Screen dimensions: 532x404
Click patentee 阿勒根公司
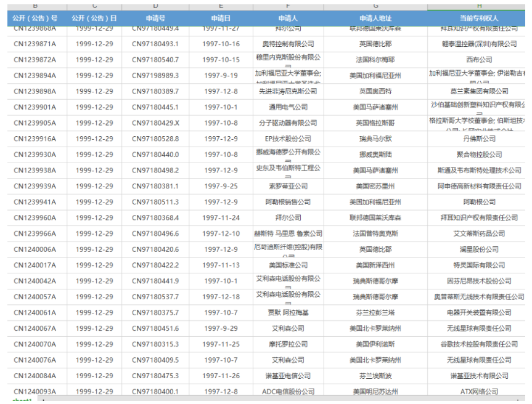tap(479, 202)
